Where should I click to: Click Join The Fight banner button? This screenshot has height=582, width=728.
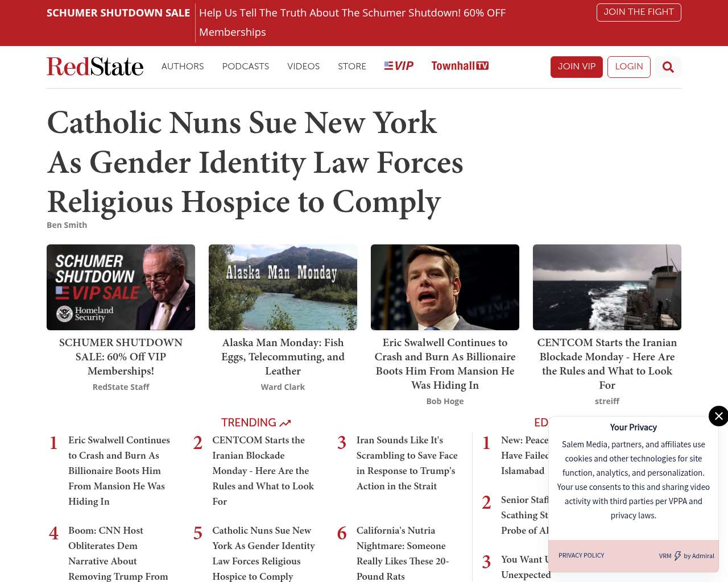(x=638, y=13)
